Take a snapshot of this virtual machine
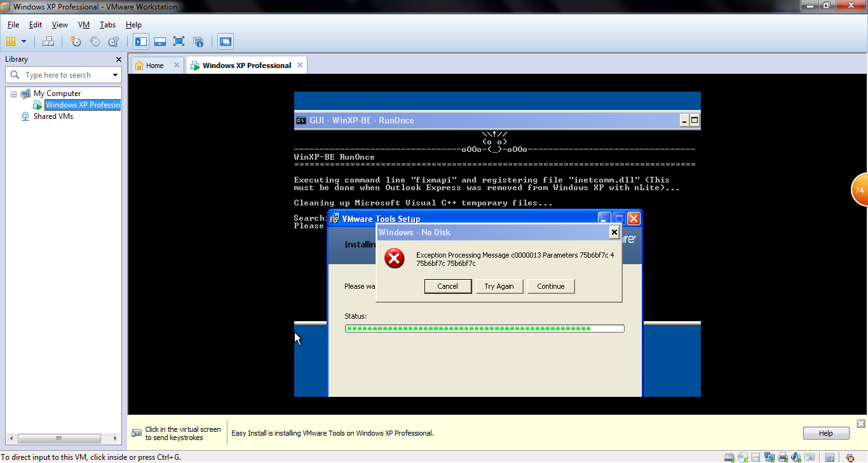 coord(76,41)
